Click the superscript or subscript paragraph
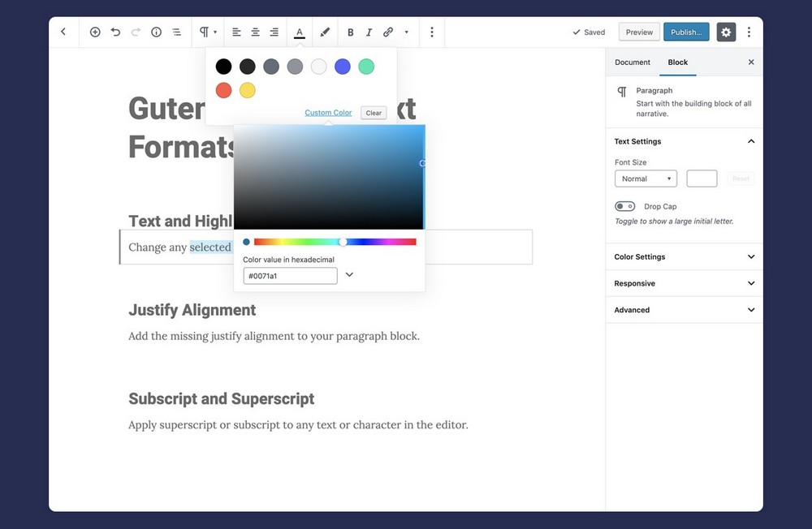The width and height of the screenshot is (812, 529). pyautogui.click(x=298, y=424)
